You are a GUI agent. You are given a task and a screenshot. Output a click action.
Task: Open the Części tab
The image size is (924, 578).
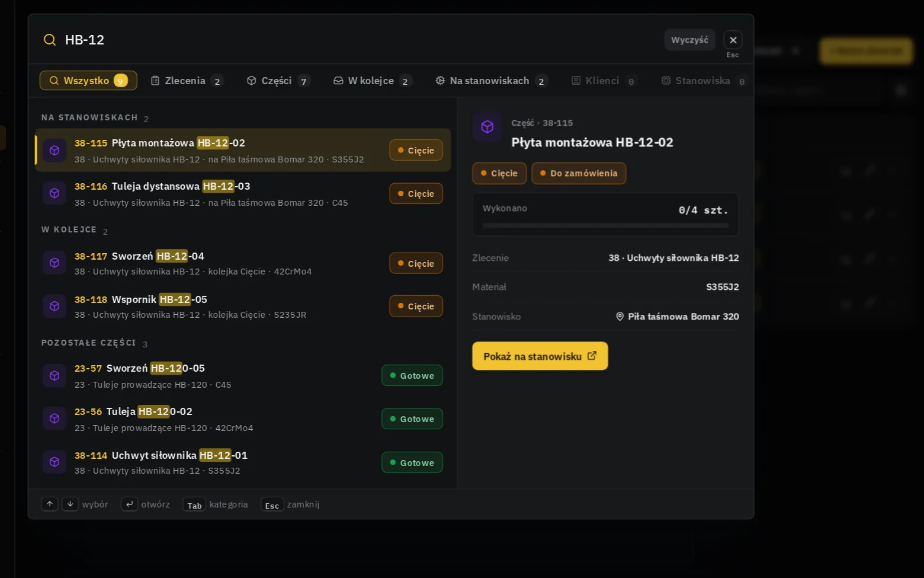[278, 81]
